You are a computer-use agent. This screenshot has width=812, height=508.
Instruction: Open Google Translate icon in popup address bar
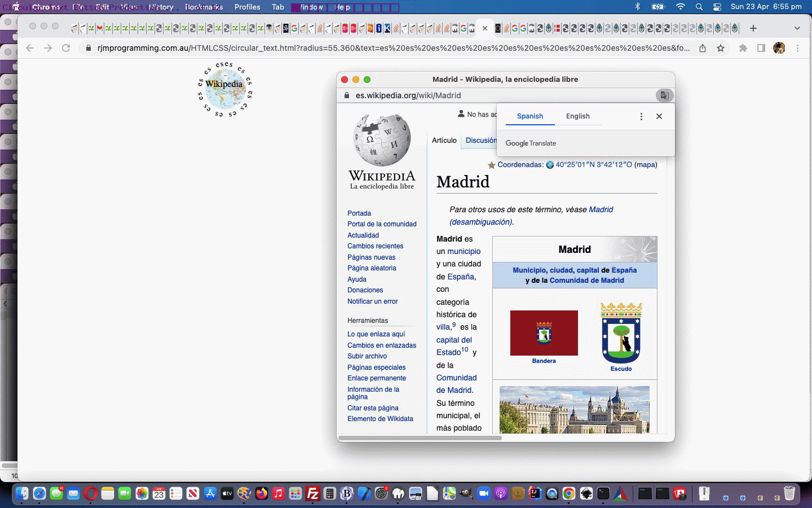665,95
